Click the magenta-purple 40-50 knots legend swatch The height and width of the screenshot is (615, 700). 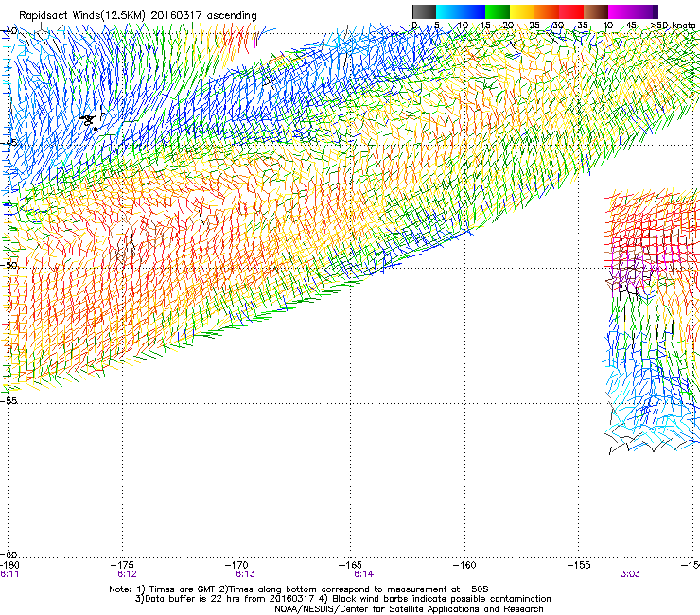pyautogui.click(x=633, y=11)
